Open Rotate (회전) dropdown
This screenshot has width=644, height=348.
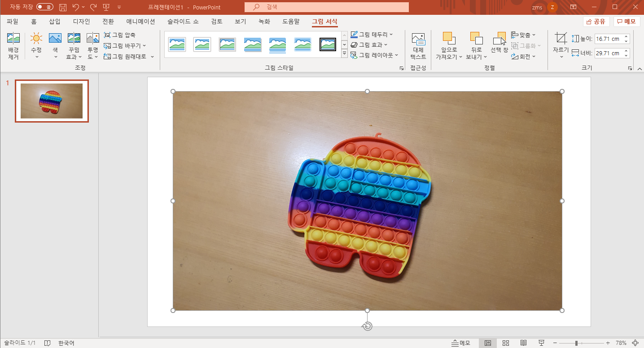[523, 56]
